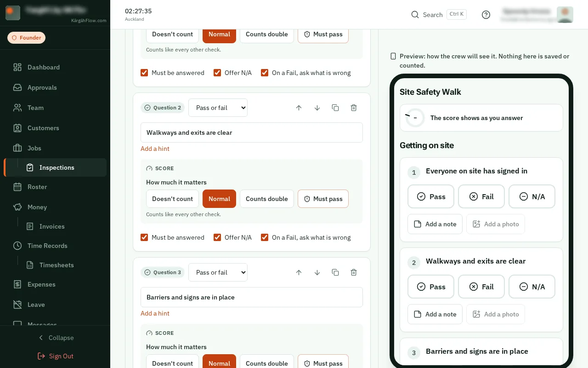
Task: Uncheck On a Fail ask, top question card
Action: pos(265,73)
